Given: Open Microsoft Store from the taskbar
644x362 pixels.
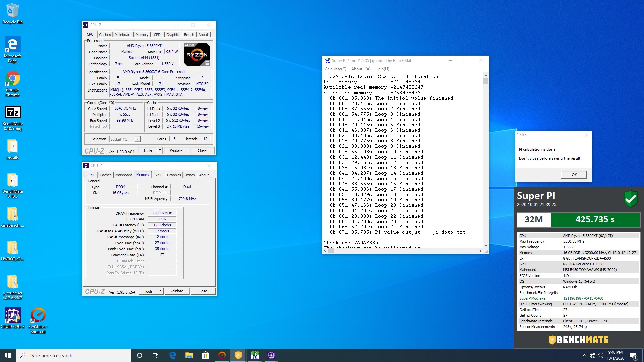Looking at the screenshot, I should point(205,355).
